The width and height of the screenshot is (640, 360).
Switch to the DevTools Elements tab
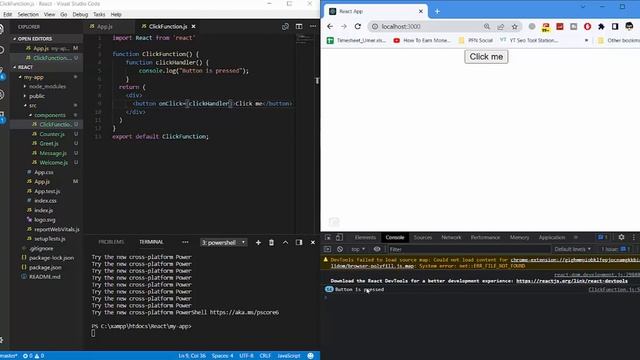[x=365, y=238]
